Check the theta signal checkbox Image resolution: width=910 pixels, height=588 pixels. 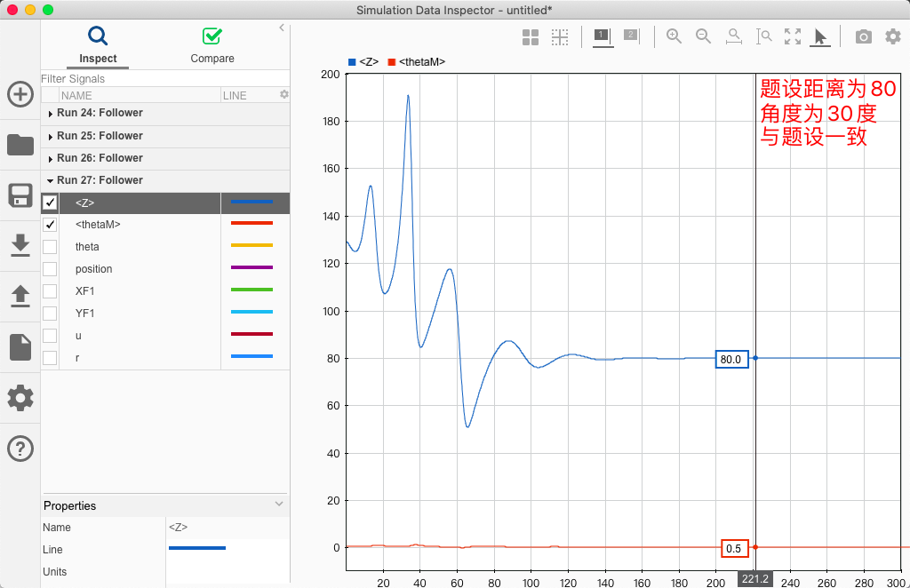click(x=50, y=246)
